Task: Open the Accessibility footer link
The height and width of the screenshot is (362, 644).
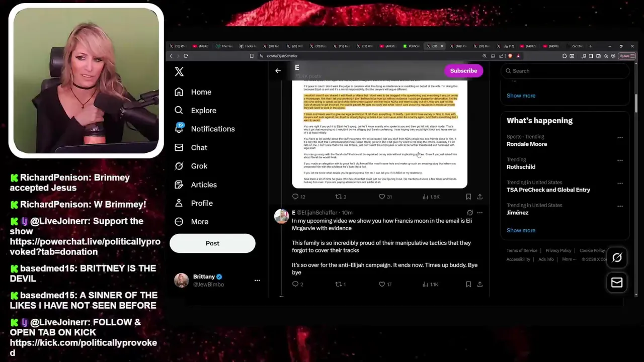Action: [x=518, y=259]
